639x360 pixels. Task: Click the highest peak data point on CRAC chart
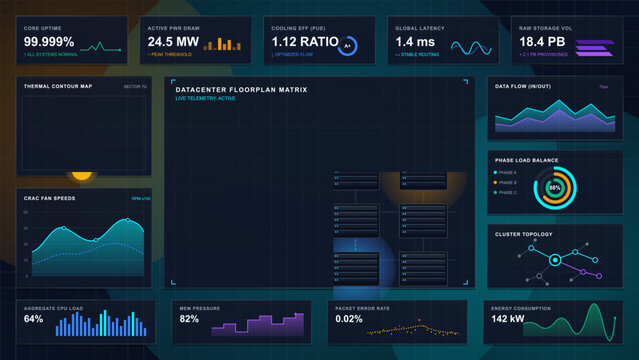point(128,220)
